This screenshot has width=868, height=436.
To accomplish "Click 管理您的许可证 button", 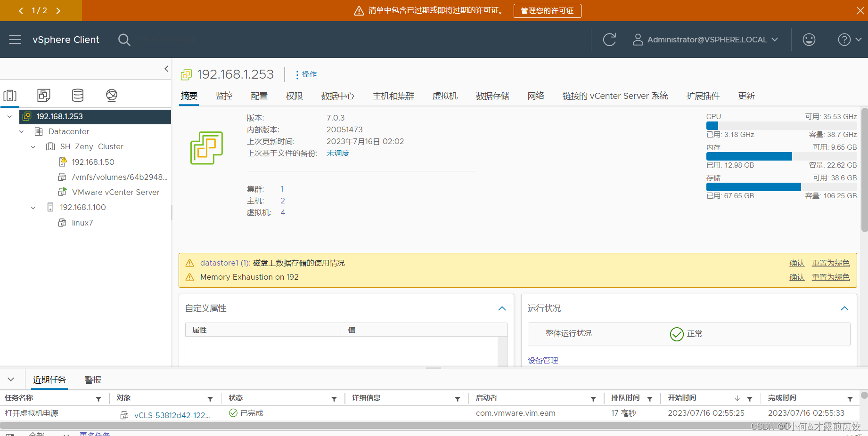I will tap(547, 10).
